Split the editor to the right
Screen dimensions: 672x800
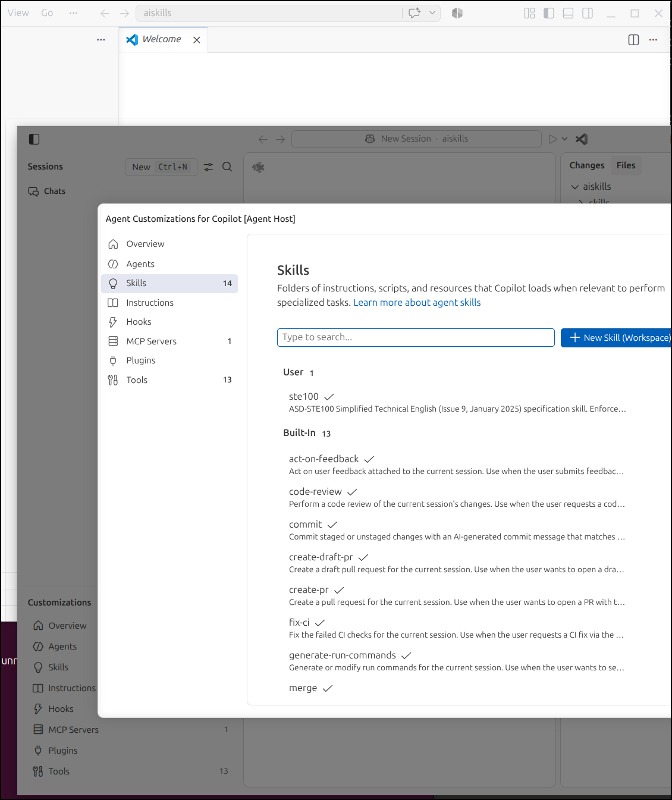633,40
